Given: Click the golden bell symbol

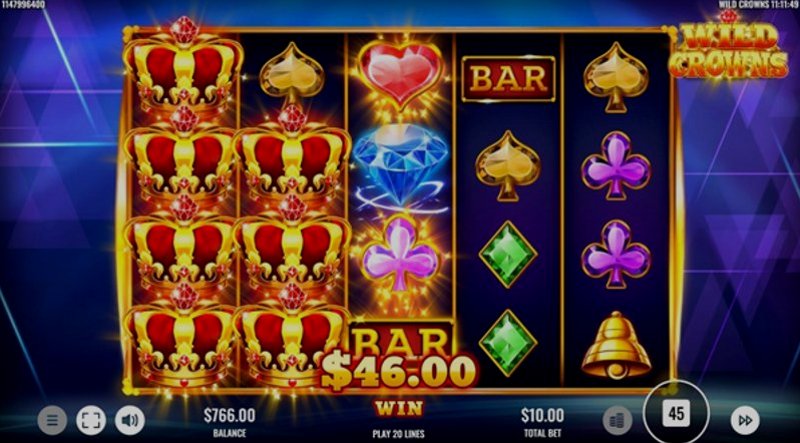Looking at the screenshot, I should coord(616,345).
